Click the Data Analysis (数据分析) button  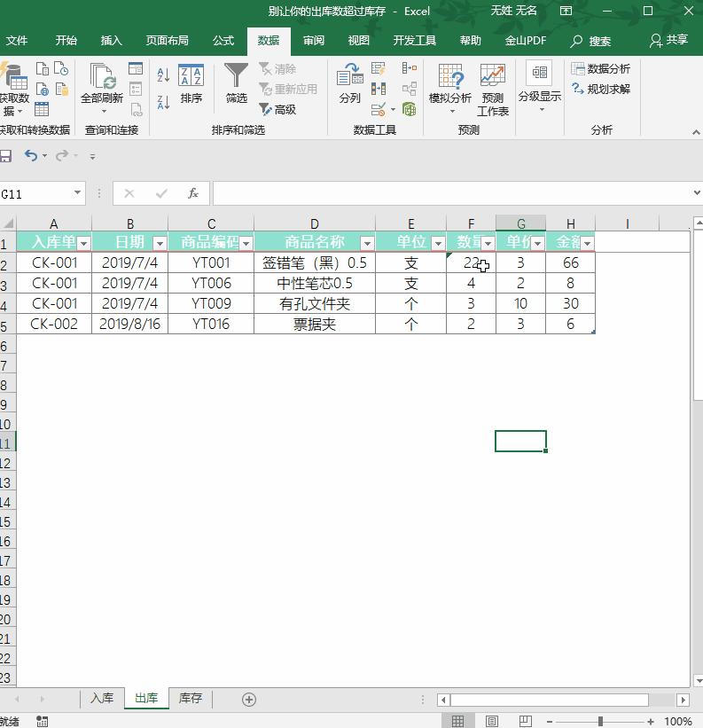click(600, 68)
